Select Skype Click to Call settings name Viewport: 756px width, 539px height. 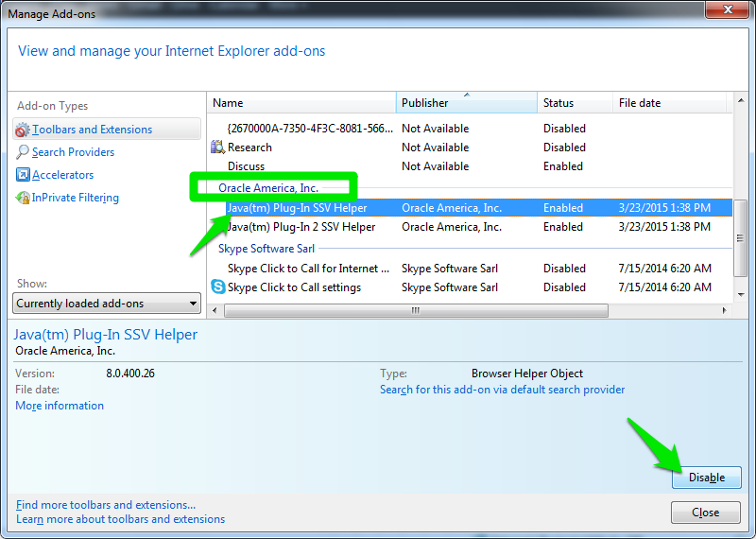(294, 287)
